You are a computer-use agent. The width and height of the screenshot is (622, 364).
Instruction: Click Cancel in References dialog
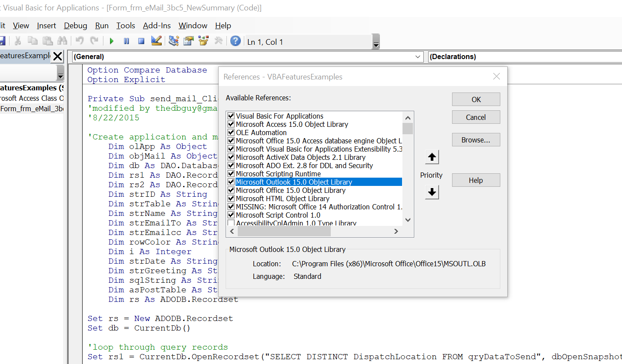(x=476, y=117)
